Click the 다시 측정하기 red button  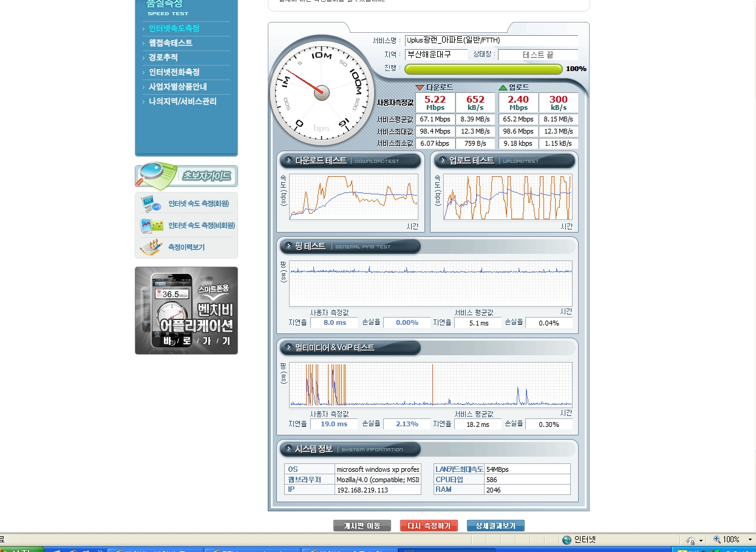tap(429, 526)
